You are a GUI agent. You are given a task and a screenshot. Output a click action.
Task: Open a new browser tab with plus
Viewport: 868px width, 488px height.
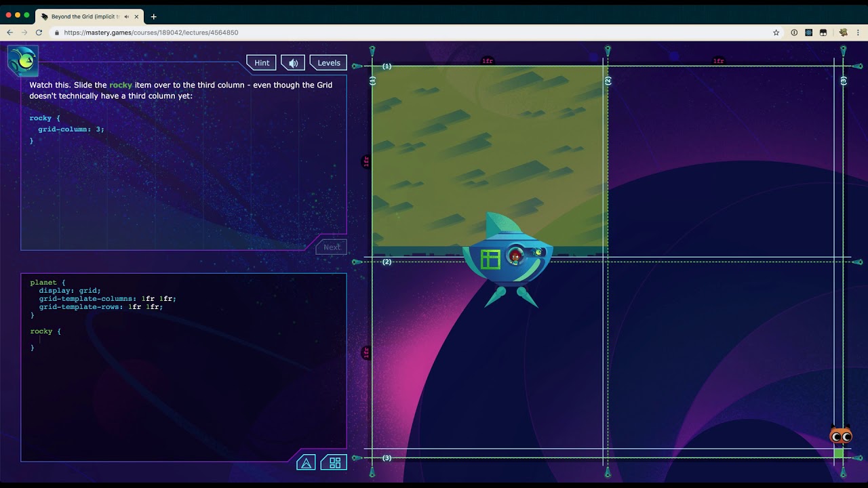point(153,16)
